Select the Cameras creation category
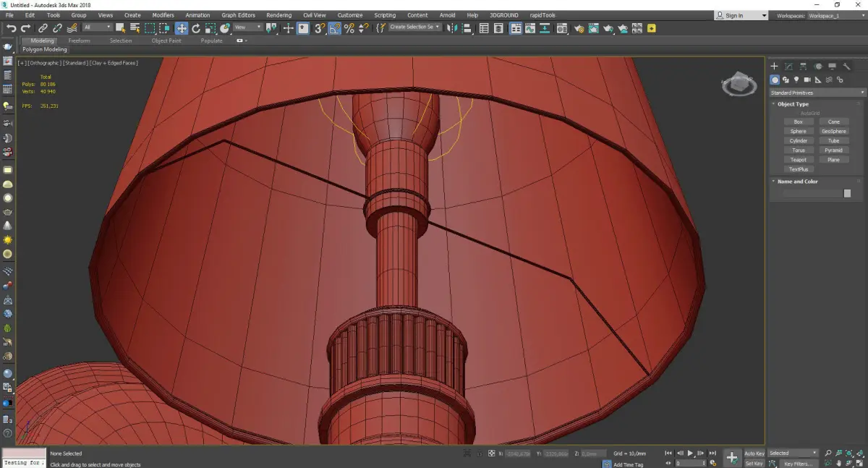Image resolution: width=868 pixels, height=468 pixels. tap(807, 80)
